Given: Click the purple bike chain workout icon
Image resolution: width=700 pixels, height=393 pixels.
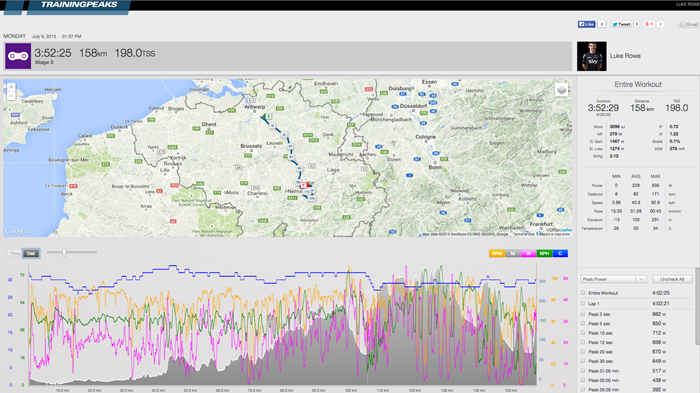Looking at the screenshot, I should point(18,56).
